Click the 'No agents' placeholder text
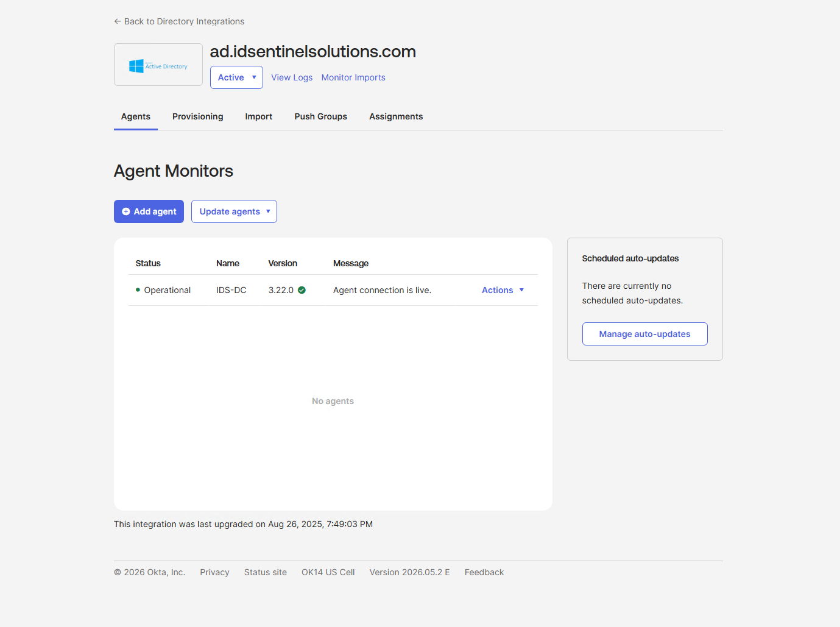 point(333,401)
